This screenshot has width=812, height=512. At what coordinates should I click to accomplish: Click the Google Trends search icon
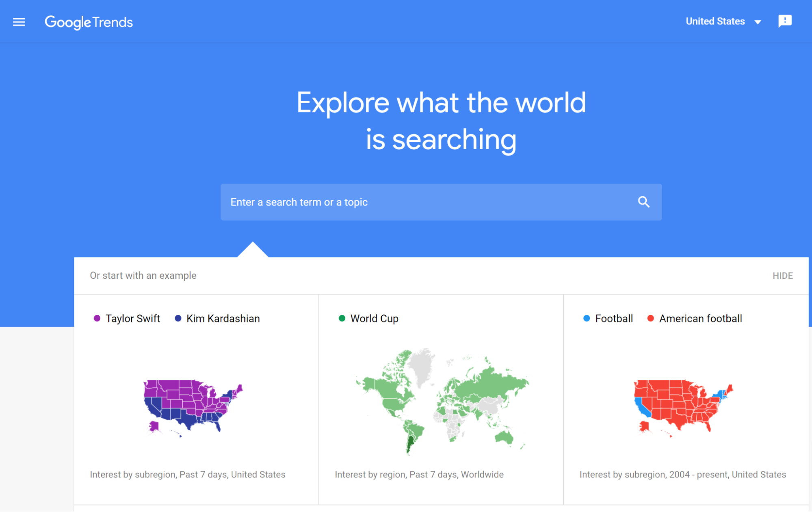coord(644,202)
